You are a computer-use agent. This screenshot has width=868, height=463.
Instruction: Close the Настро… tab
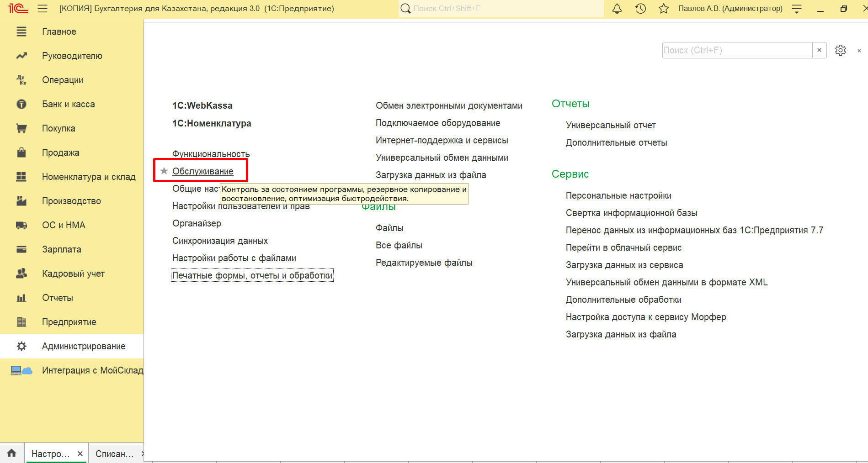coord(80,454)
